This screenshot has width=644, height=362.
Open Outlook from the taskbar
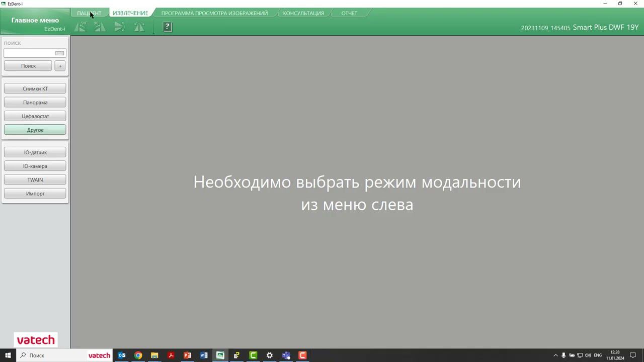(122, 355)
